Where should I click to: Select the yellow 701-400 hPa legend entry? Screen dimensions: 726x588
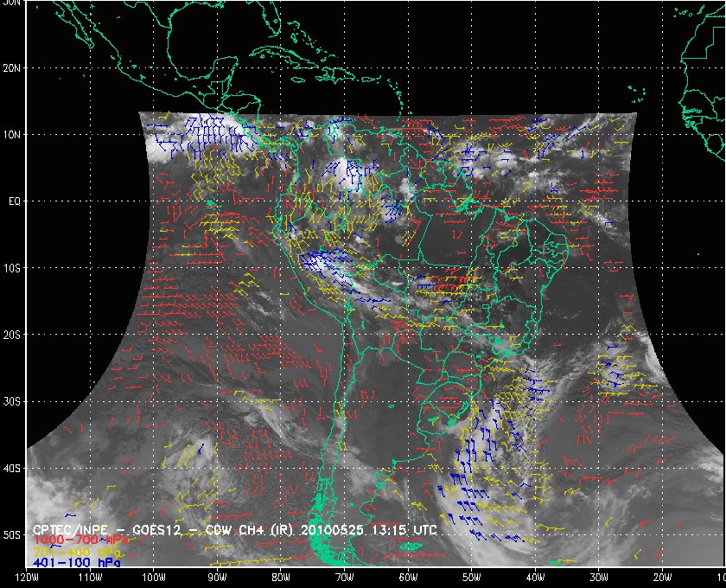click(x=76, y=552)
